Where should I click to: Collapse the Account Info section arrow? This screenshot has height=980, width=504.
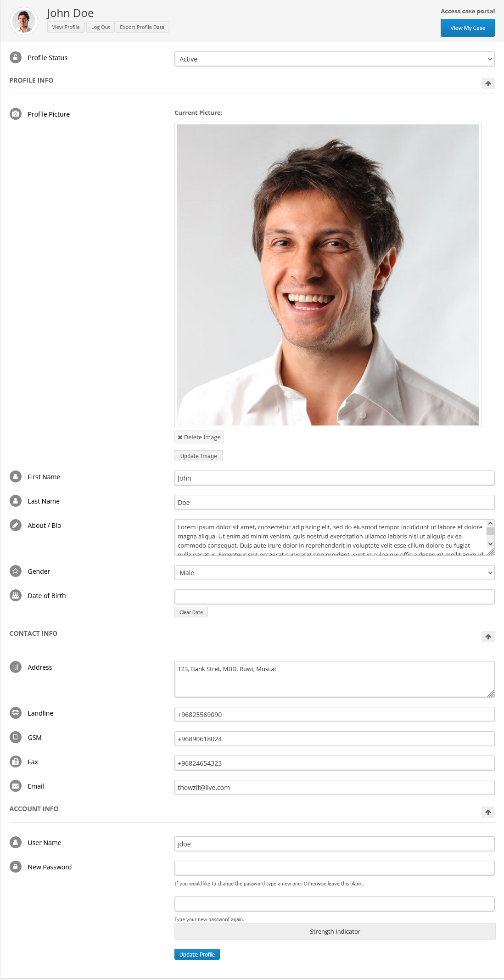pyautogui.click(x=488, y=812)
